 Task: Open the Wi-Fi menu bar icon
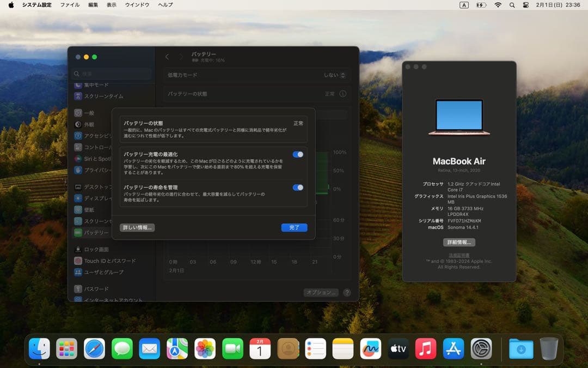tap(498, 5)
